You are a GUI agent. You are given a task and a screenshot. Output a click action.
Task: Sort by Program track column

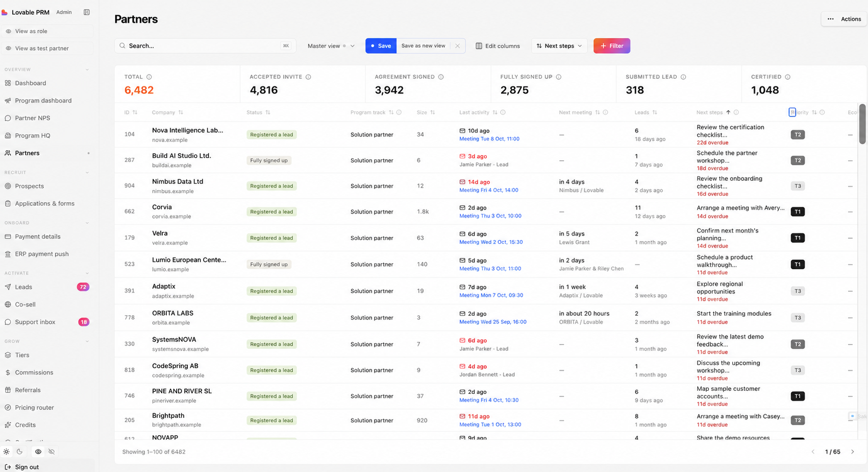pos(391,112)
